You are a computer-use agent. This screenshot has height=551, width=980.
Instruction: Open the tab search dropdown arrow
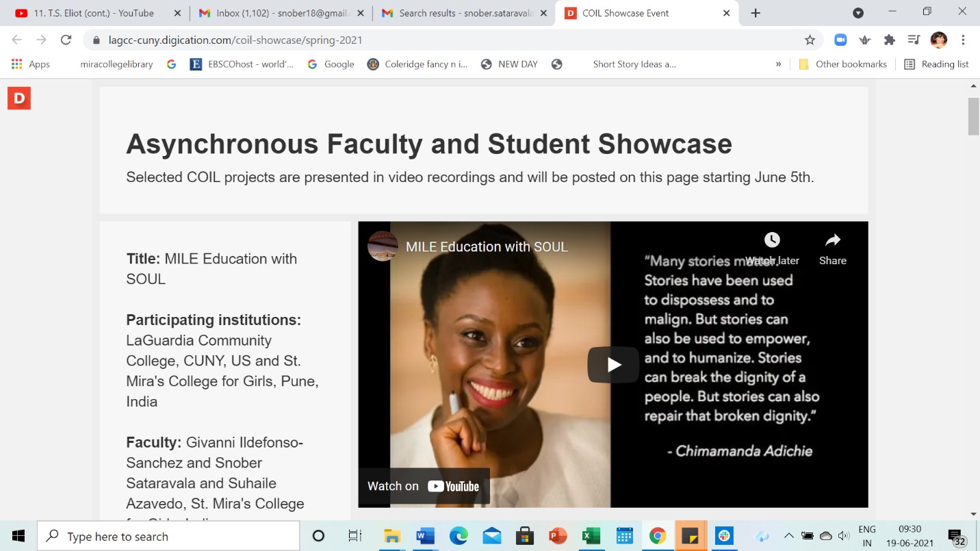tap(858, 13)
